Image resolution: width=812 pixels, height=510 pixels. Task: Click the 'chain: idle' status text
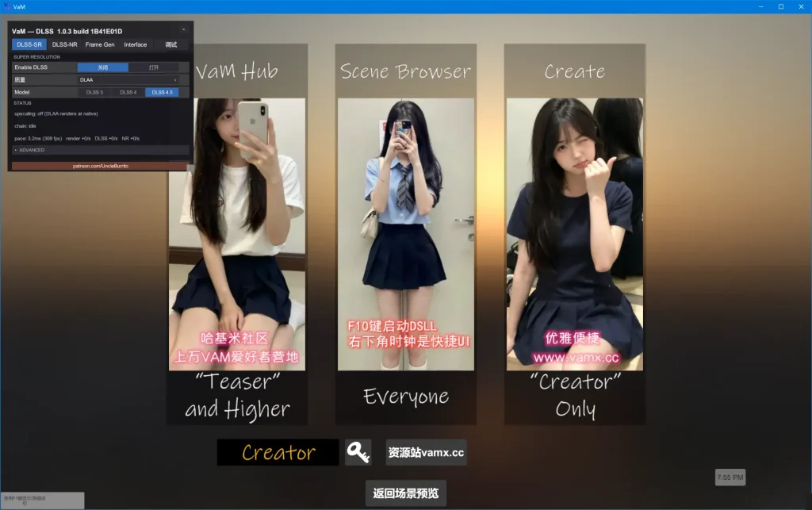25,126
